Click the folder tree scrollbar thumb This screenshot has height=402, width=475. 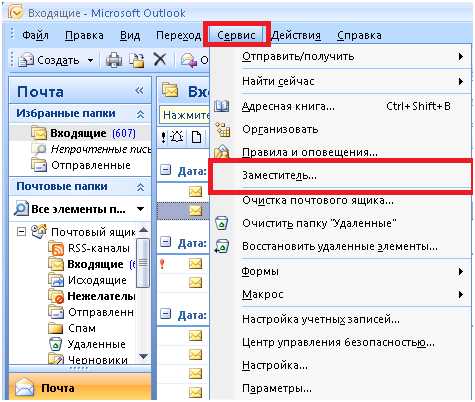143,263
